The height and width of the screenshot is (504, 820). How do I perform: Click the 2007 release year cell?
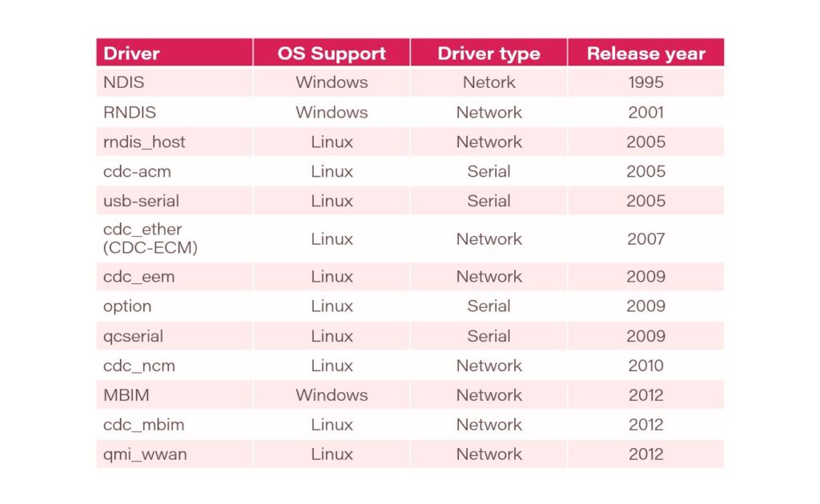[x=645, y=238]
